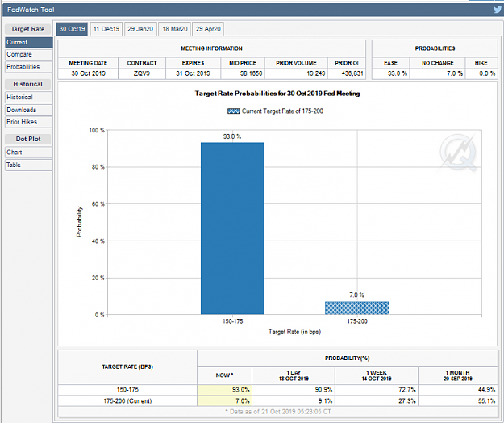Image resolution: width=504 pixels, height=423 pixels.
Task: Click the Target Rate section header
Action: [x=28, y=29]
